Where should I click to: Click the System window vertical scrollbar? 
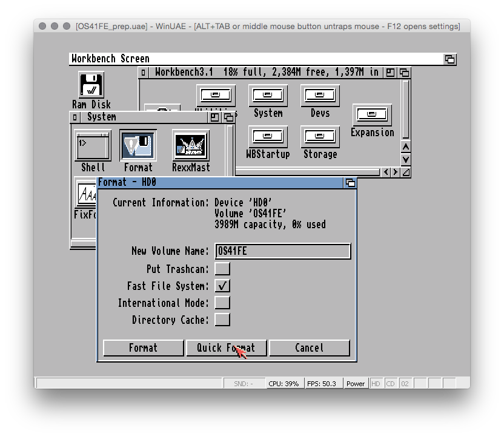pos(230,150)
